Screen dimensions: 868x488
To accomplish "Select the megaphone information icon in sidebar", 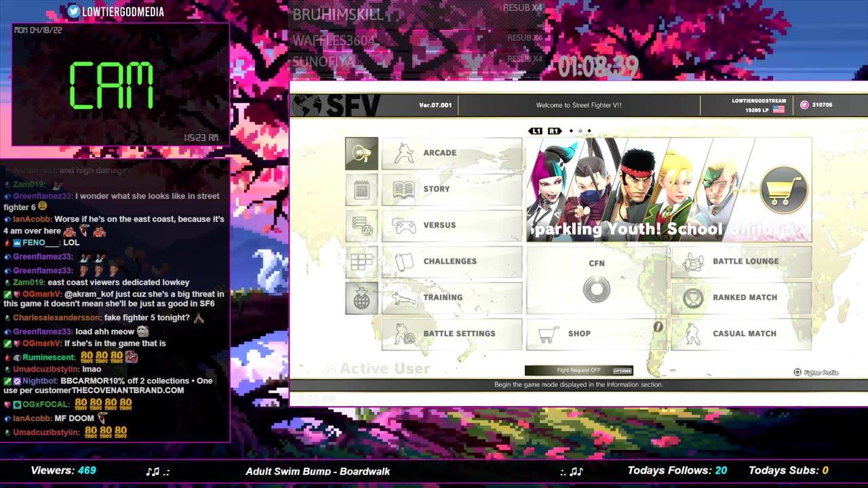I will click(x=361, y=154).
